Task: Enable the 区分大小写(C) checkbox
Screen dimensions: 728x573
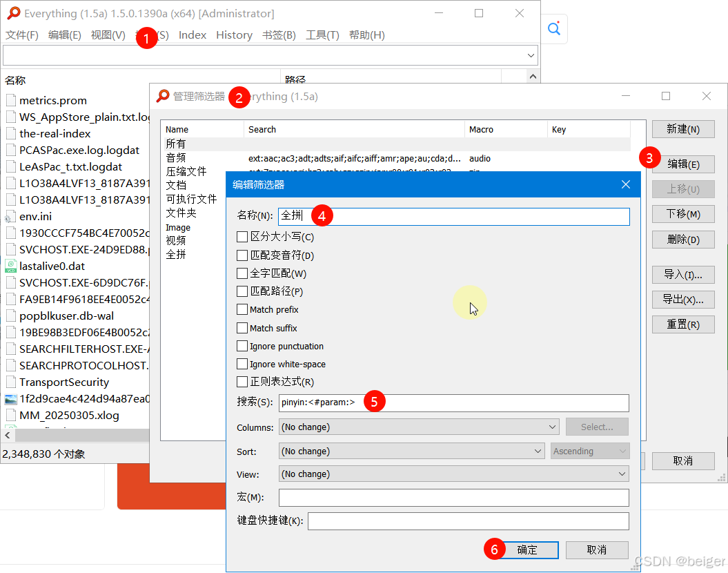Action: [242, 237]
